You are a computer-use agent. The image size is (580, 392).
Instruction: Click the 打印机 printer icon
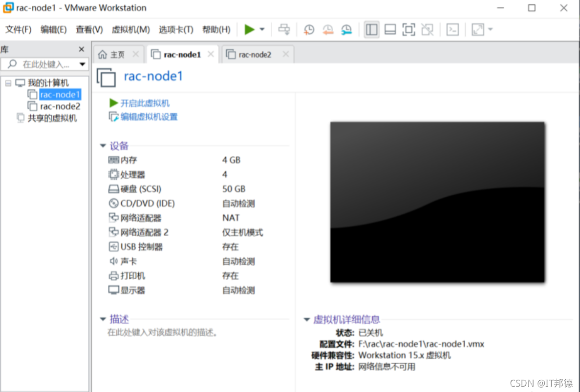coord(113,276)
